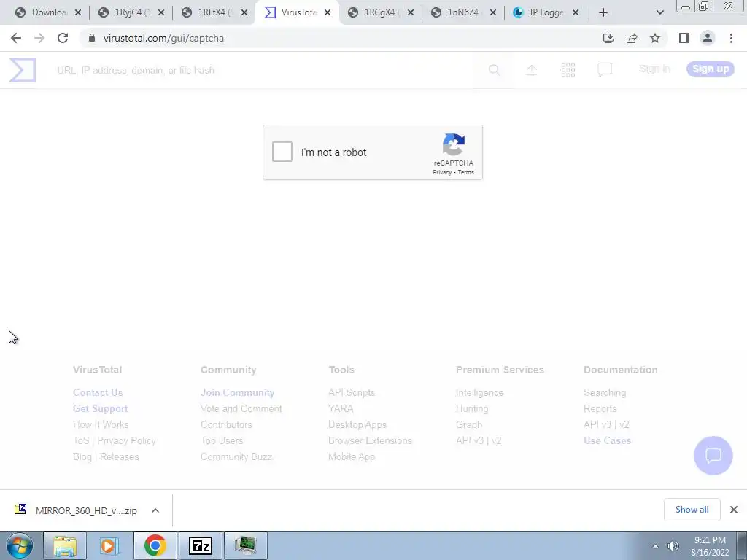This screenshot has width=747, height=560.
Task: Reload the VirusTotal captcha page
Action: [x=63, y=38]
